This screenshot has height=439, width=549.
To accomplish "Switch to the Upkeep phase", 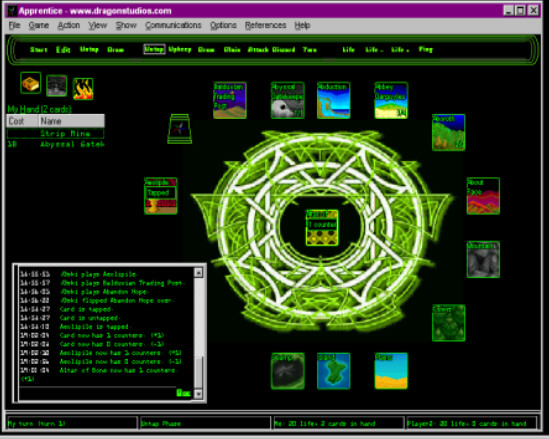I will point(180,50).
